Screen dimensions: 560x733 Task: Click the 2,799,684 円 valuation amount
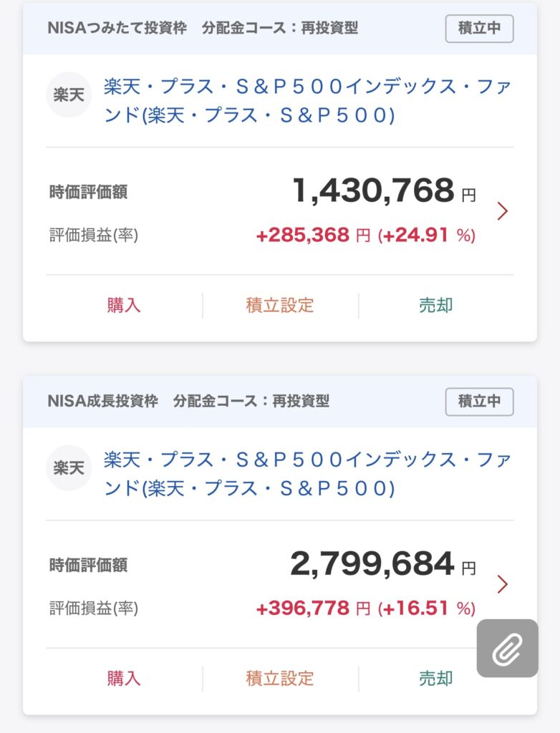point(372,564)
